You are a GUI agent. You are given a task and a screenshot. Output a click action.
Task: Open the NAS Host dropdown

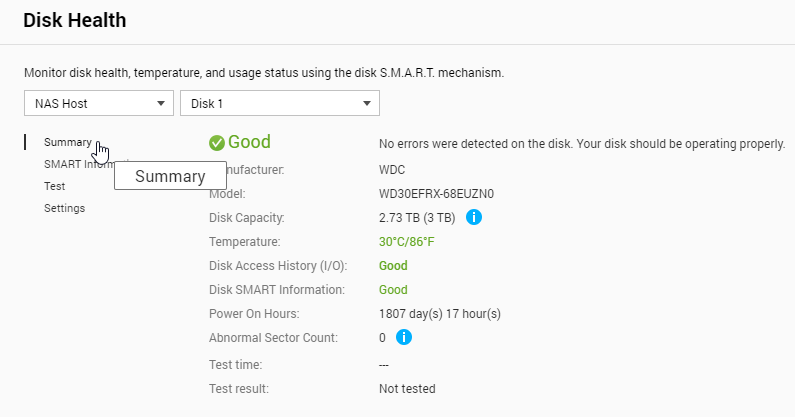99,103
